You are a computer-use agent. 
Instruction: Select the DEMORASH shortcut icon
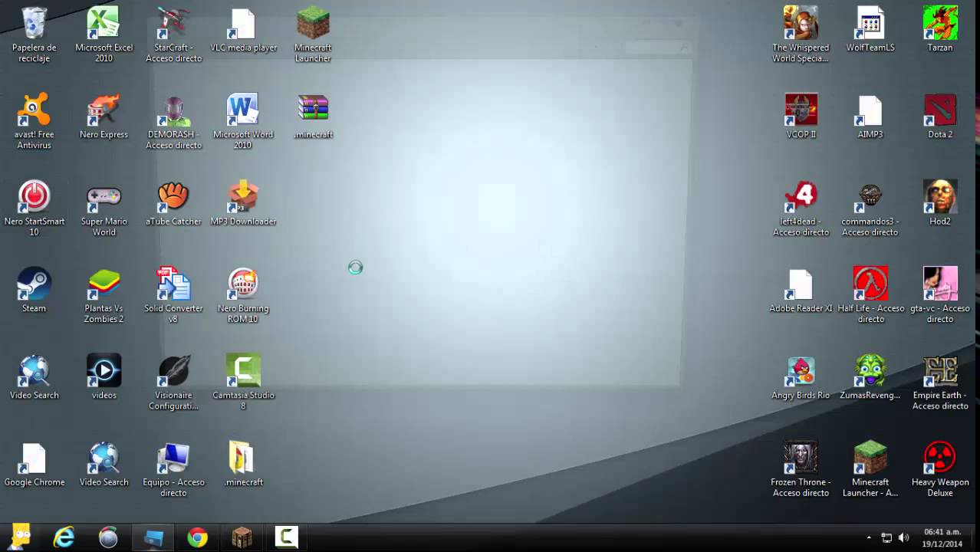tap(173, 110)
